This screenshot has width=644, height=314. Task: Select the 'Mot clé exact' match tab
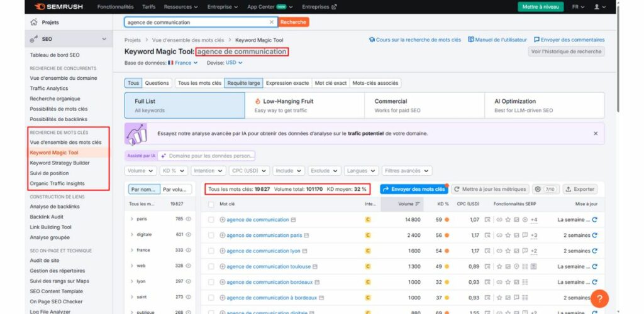pos(331,83)
